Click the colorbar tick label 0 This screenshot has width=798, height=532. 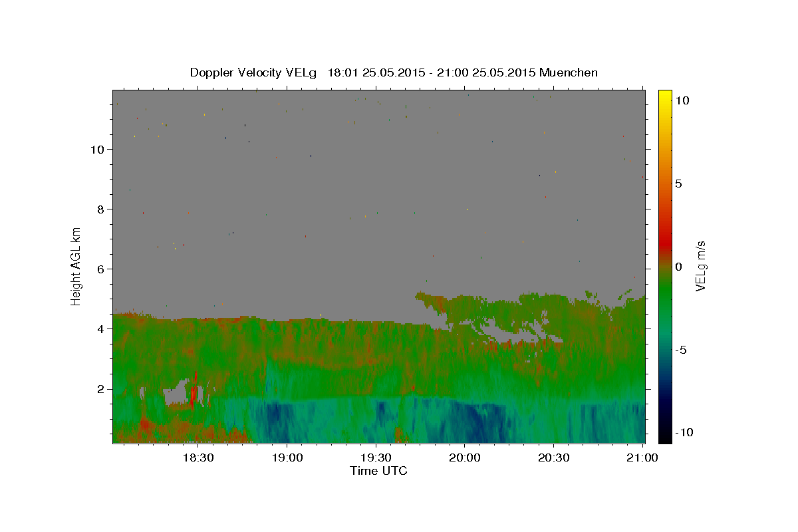(x=678, y=267)
